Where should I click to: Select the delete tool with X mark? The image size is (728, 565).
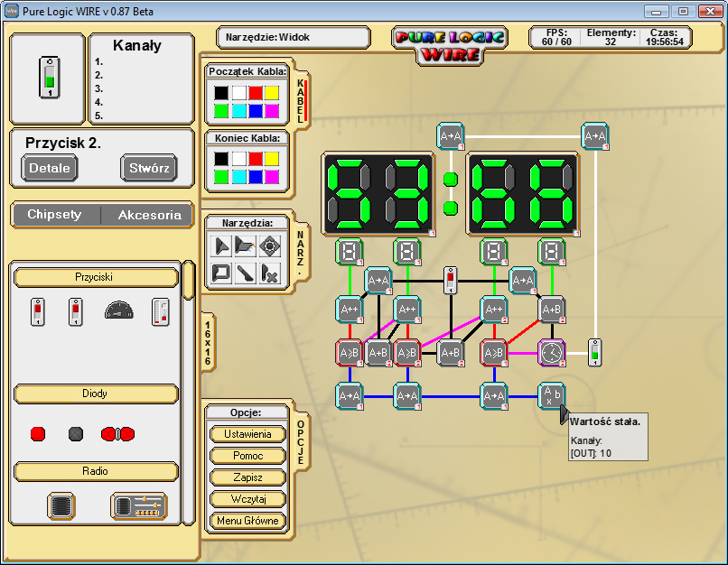click(270, 273)
